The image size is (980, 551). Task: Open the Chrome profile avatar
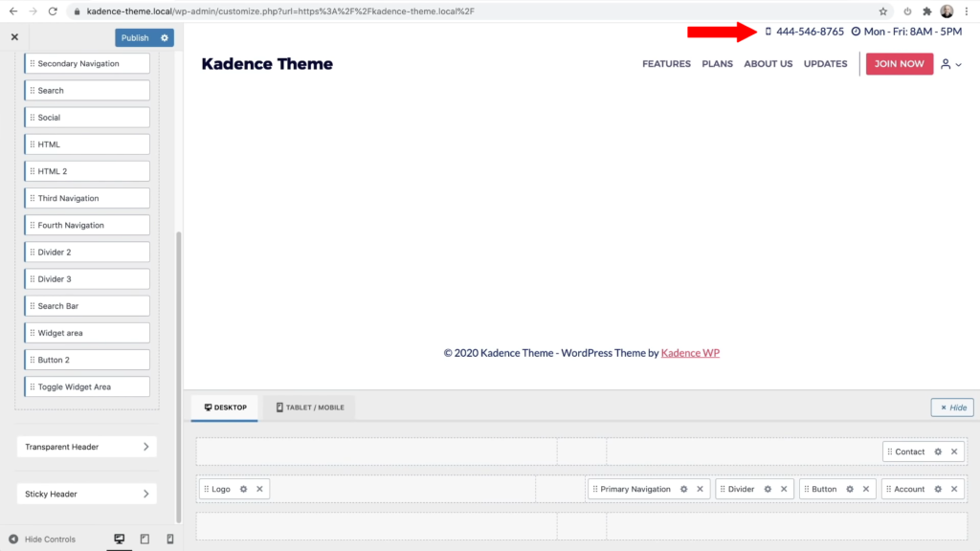(x=947, y=11)
